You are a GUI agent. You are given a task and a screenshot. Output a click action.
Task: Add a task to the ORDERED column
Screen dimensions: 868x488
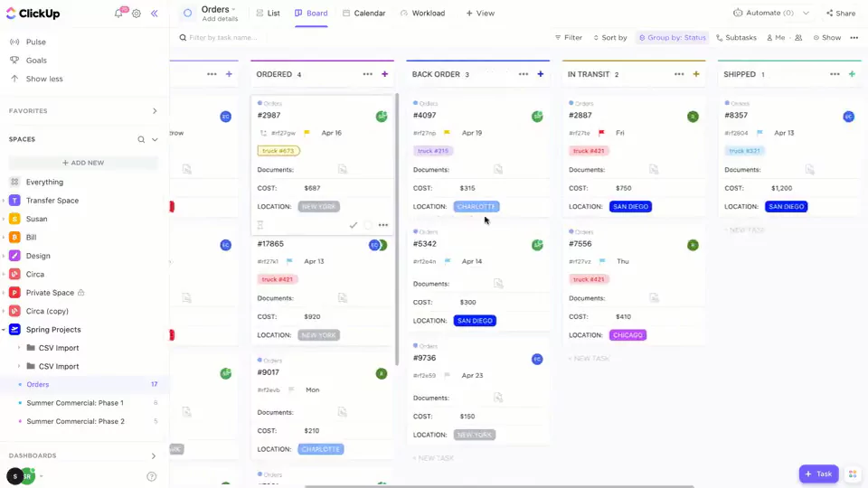385,74
